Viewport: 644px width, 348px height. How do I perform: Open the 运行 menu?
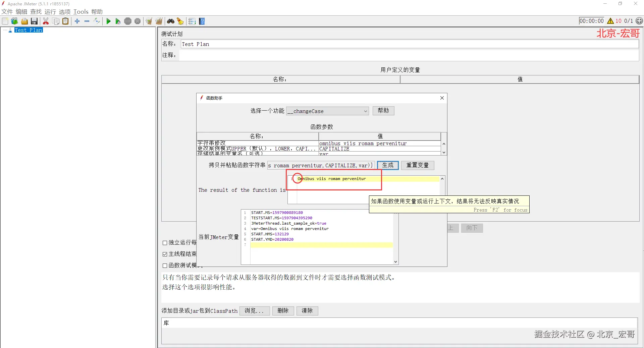click(x=50, y=12)
